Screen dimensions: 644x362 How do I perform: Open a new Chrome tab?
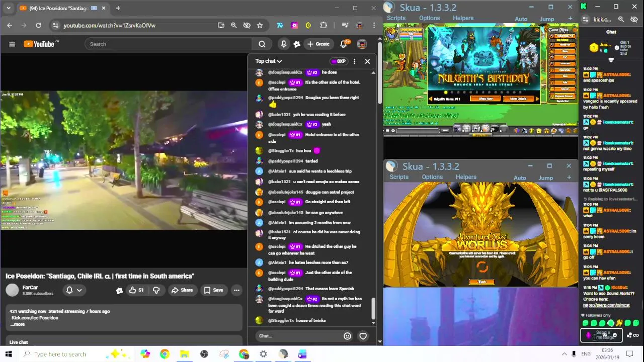[118, 8]
